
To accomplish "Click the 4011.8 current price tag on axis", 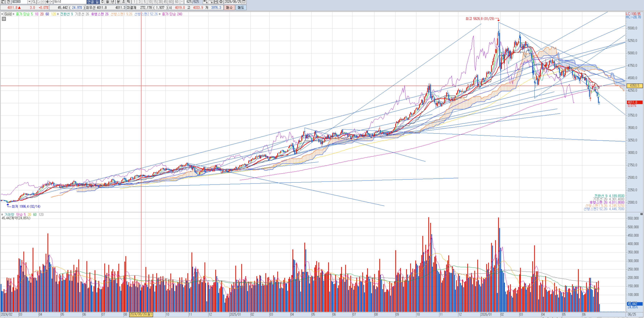I will 634,102.
